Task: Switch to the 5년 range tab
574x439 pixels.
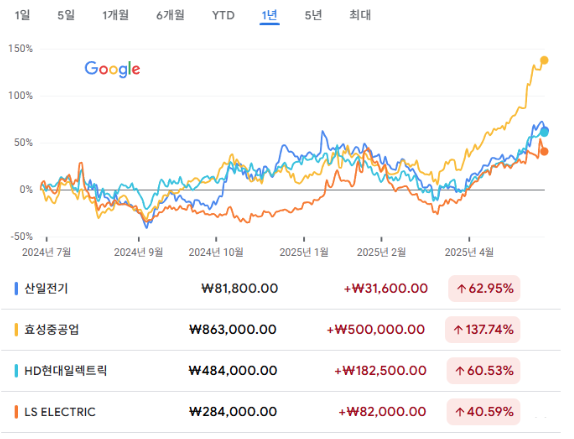Action: point(313,15)
